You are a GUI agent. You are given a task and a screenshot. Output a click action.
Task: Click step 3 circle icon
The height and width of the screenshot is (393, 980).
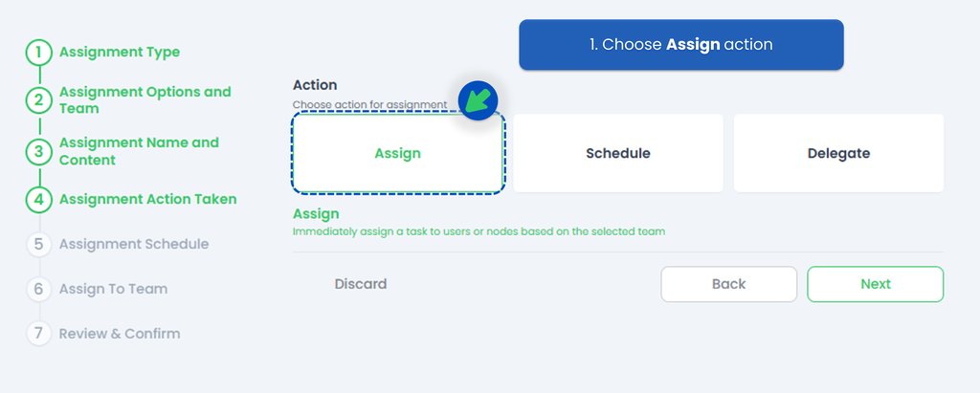tap(38, 152)
